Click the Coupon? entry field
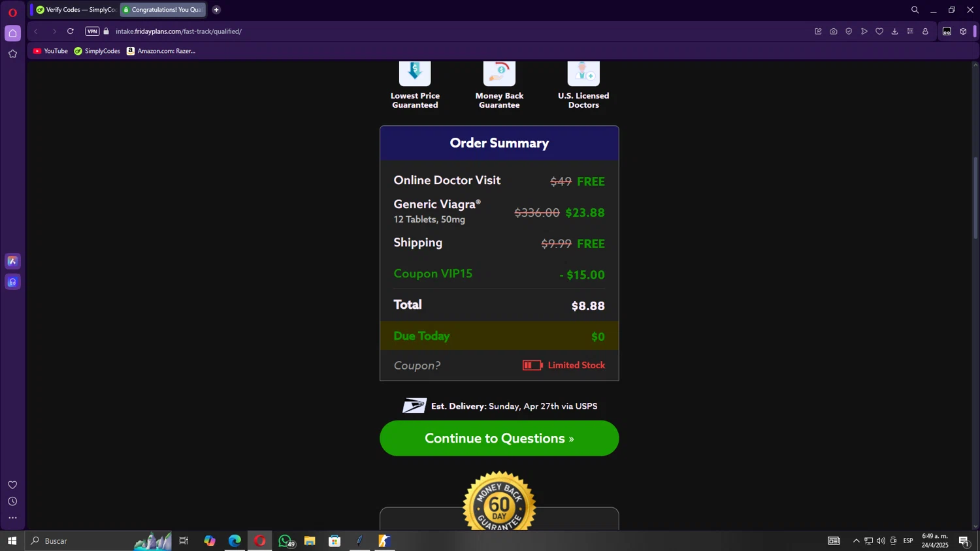The width and height of the screenshot is (980, 551). pyautogui.click(x=417, y=366)
